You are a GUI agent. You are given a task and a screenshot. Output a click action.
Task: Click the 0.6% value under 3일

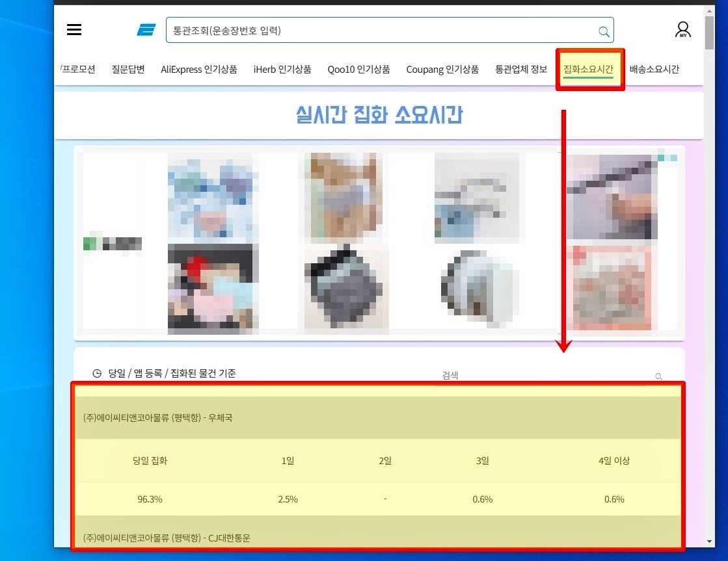tap(482, 499)
